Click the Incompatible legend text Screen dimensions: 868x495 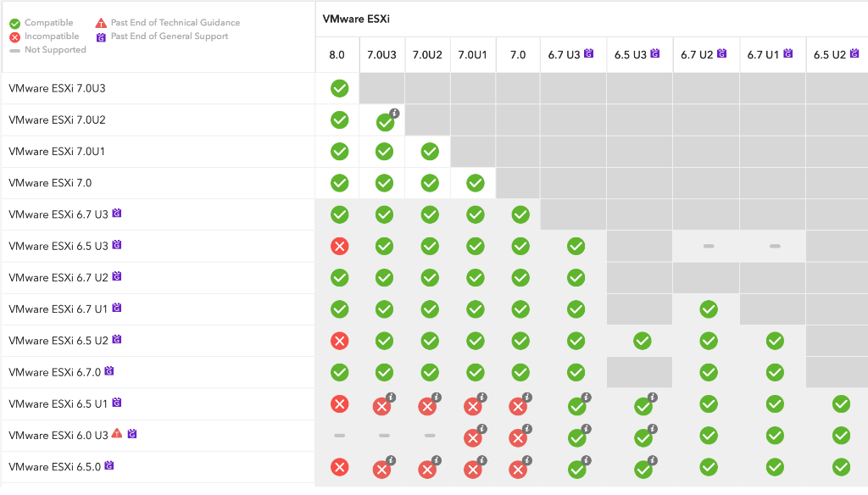[x=52, y=36]
